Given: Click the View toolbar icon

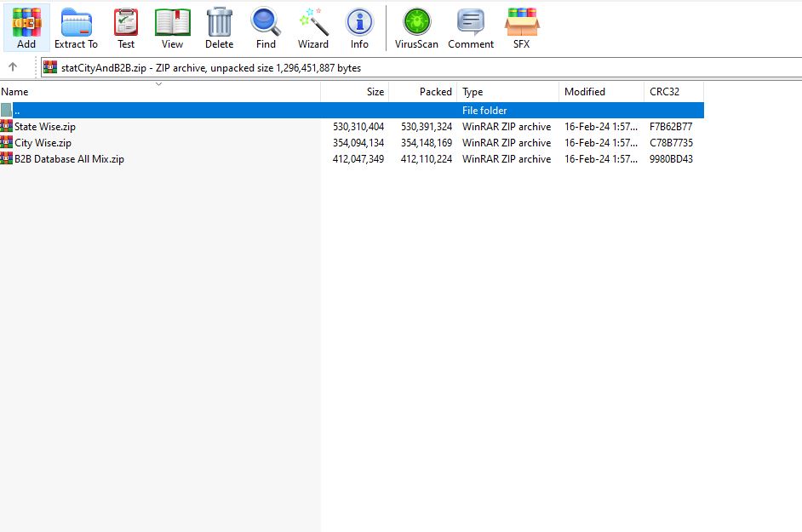Looking at the screenshot, I should (172, 27).
